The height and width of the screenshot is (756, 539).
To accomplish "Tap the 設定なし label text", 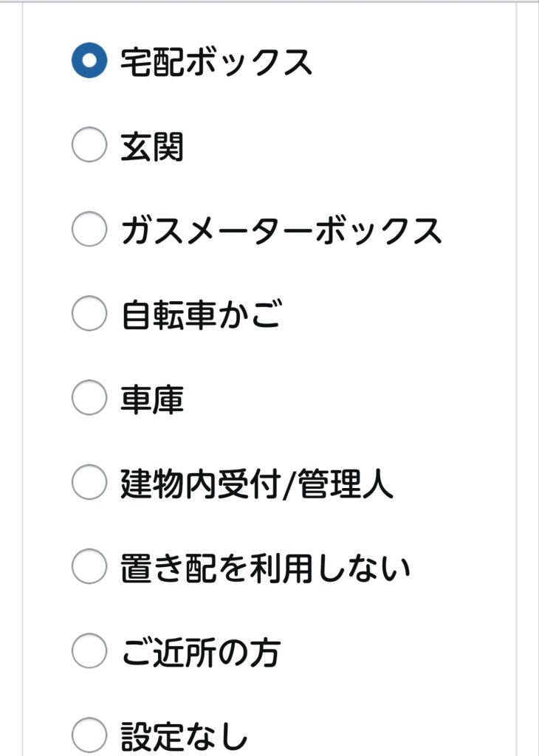I will (185, 736).
